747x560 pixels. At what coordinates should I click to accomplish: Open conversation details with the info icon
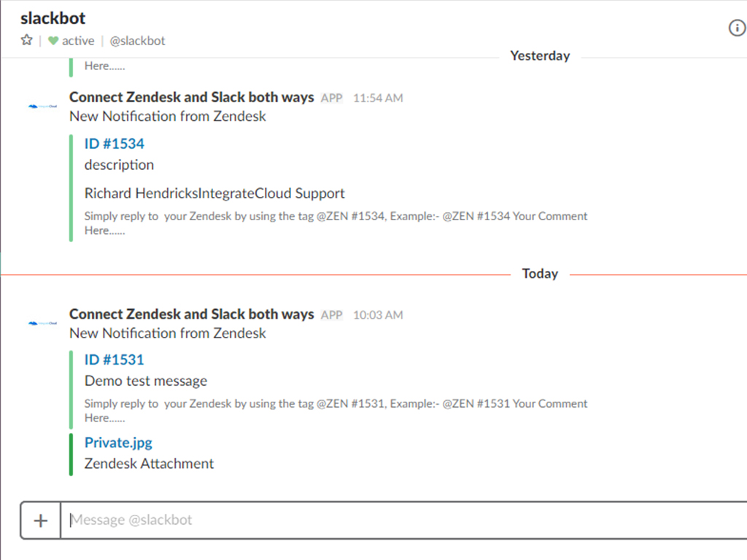(x=737, y=28)
